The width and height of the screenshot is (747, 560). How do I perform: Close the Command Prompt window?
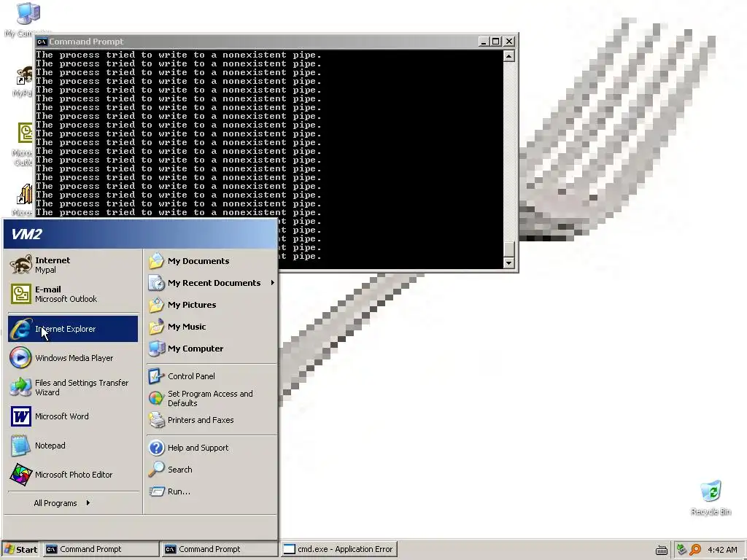(x=509, y=42)
